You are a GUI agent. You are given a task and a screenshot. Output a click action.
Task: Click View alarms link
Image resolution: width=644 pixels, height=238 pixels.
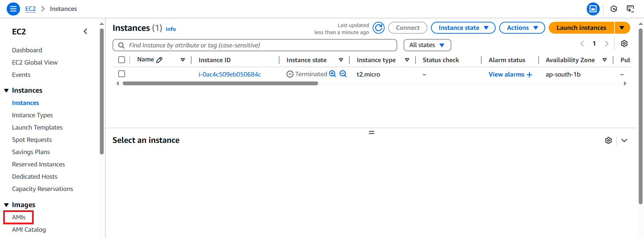pyautogui.click(x=507, y=74)
